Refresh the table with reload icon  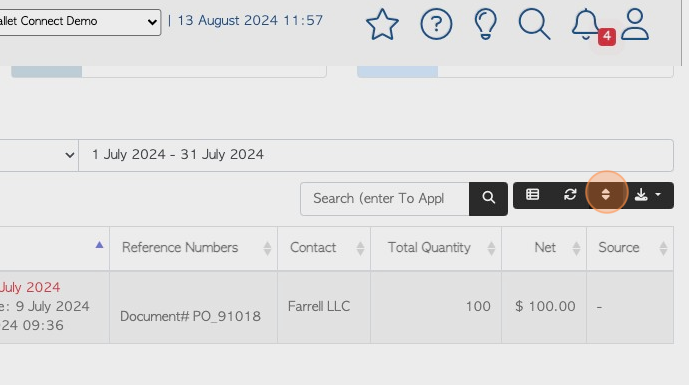click(x=570, y=195)
